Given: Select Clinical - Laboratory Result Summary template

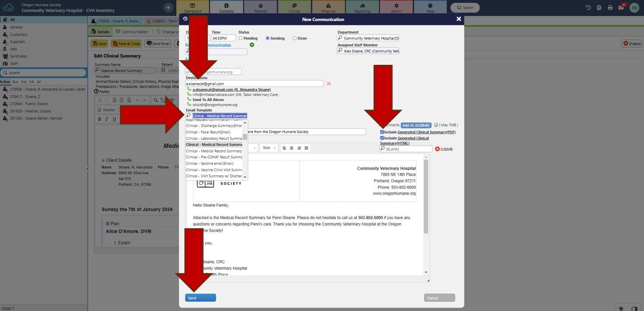Looking at the screenshot, I should coord(214,138).
